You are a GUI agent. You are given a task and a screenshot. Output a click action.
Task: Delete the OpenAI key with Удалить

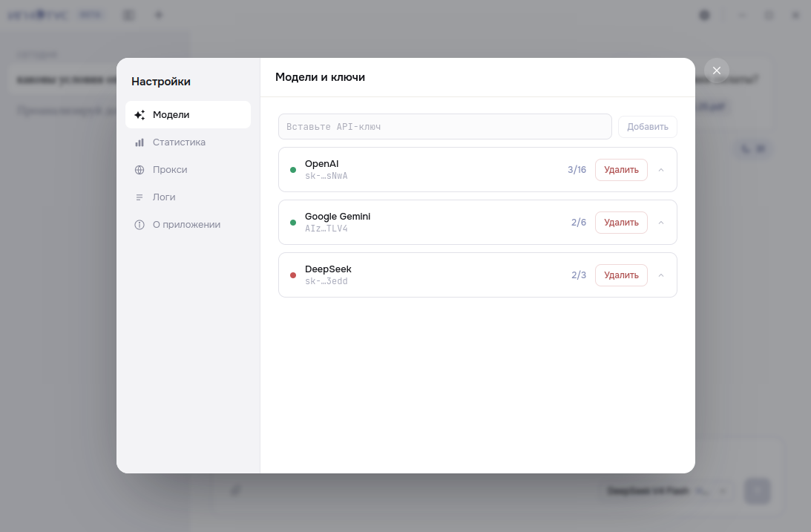[x=621, y=170]
